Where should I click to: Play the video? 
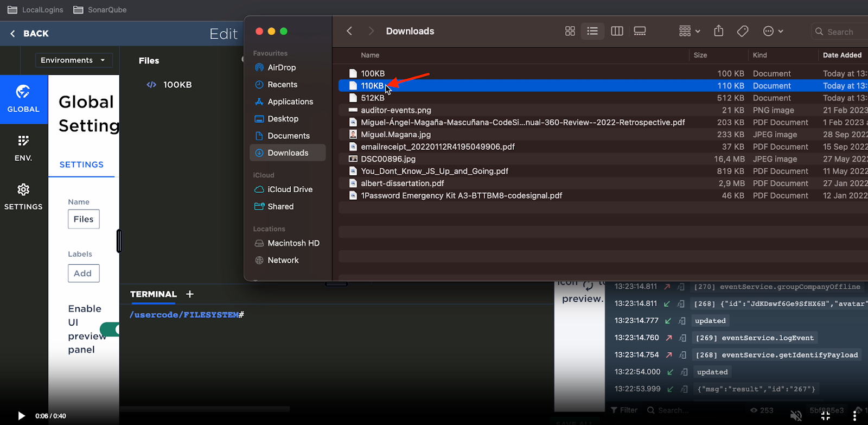[x=21, y=416]
